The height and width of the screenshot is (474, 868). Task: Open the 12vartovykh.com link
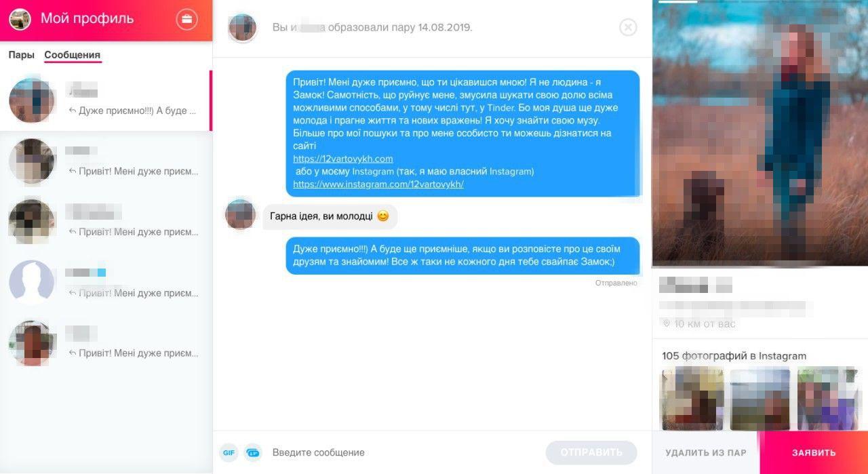pyautogui.click(x=343, y=159)
